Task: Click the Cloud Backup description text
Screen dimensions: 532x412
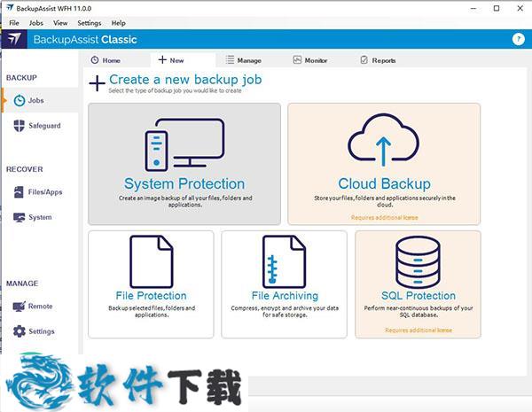Action: point(384,201)
